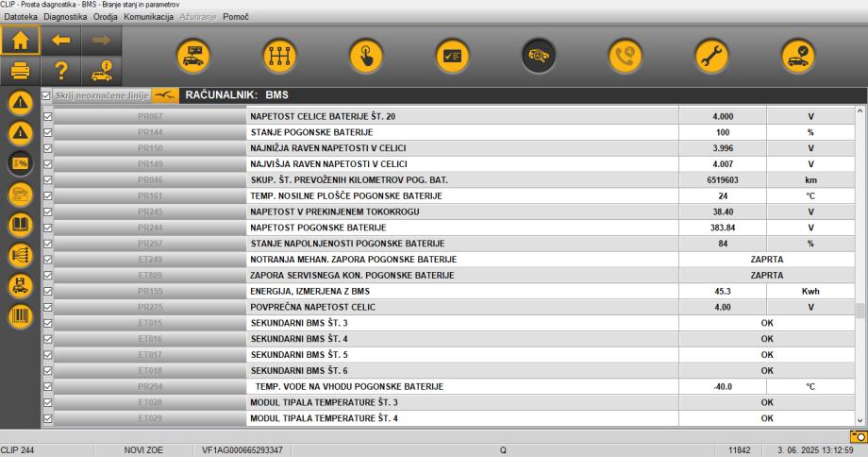This screenshot has height=457, width=868.
Task: Click the barcode sidebar icon
Action: pyautogui.click(x=21, y=316)
